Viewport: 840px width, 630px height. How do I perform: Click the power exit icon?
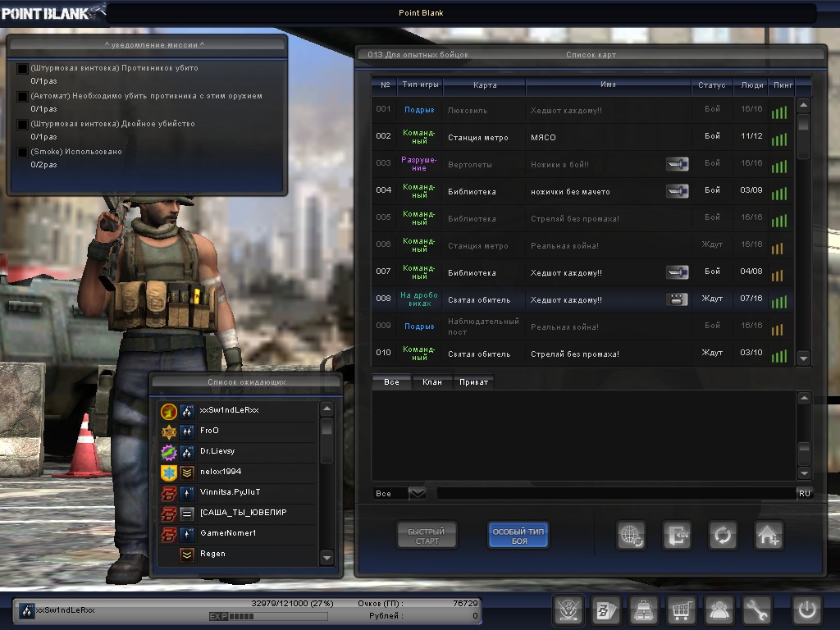tap(806, 610)
